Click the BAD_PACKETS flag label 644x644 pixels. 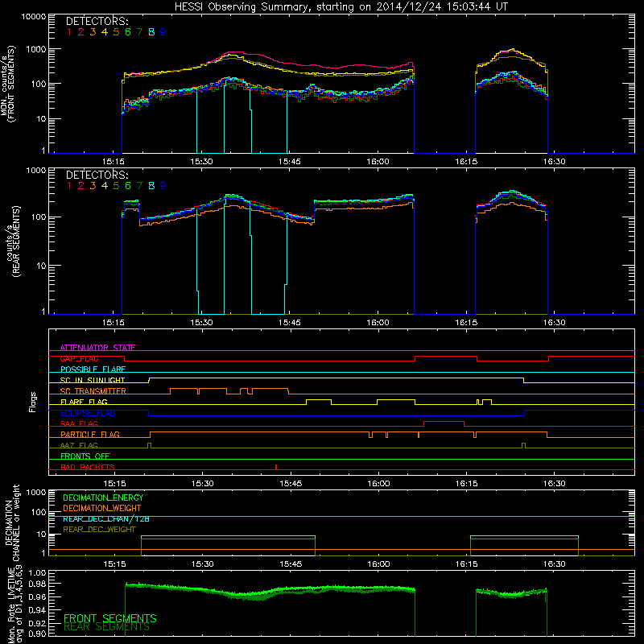pos(88,467)
